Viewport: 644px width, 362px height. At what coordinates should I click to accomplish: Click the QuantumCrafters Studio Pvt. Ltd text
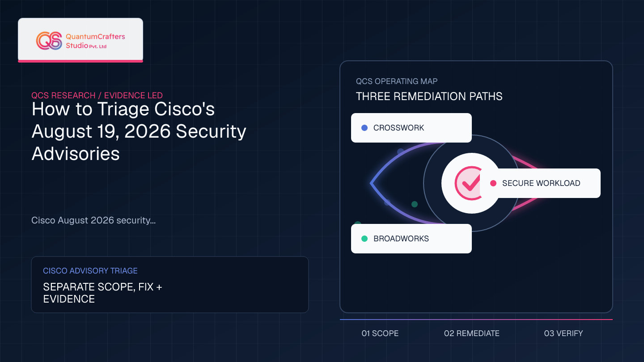(95, 41)
